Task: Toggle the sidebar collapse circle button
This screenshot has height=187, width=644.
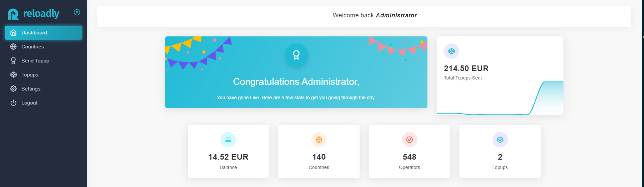Action: tap(77, 12)
